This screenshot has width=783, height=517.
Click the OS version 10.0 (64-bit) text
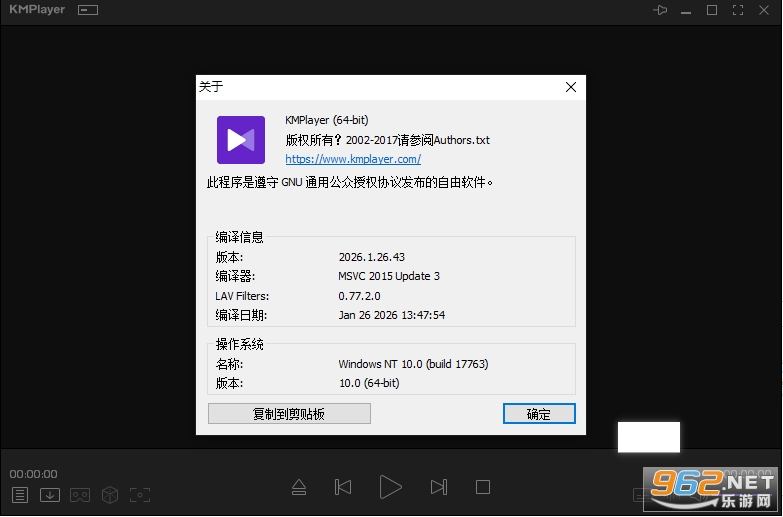(x=369, y=383)
